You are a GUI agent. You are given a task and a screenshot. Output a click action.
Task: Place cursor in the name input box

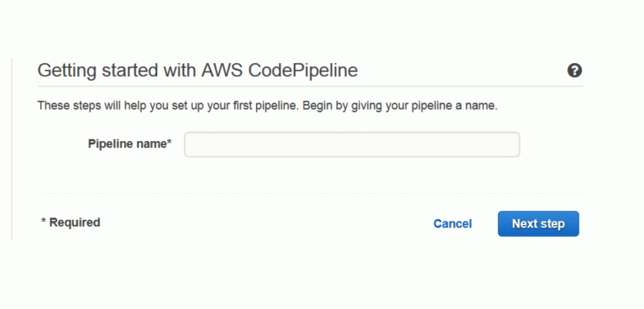[x=352, y=144]
